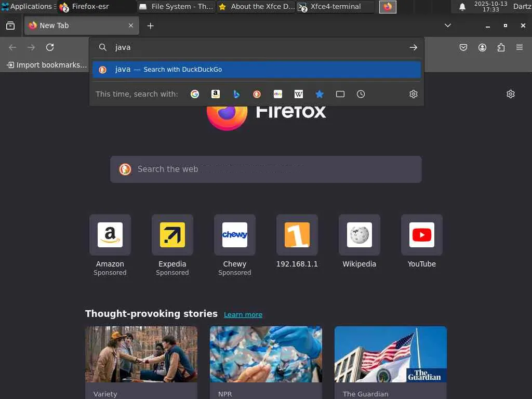Open new tab page personalize gear
This screenshot has width=532, height=399.
(511, 94)
